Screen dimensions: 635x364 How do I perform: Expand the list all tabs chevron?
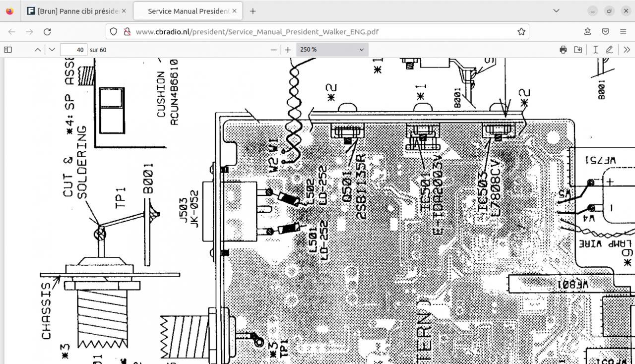click(556, 11)
